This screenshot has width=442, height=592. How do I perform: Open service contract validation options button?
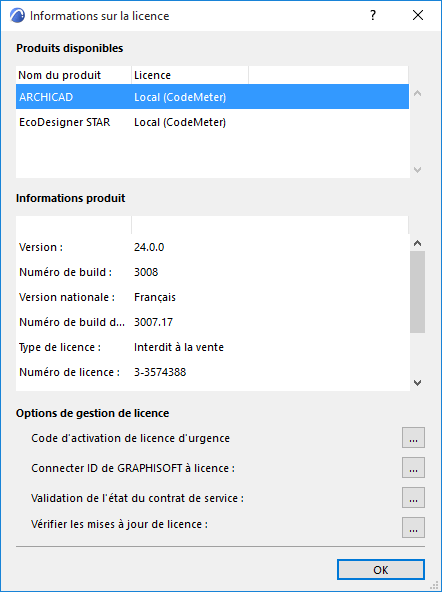[x=413, y=497]
